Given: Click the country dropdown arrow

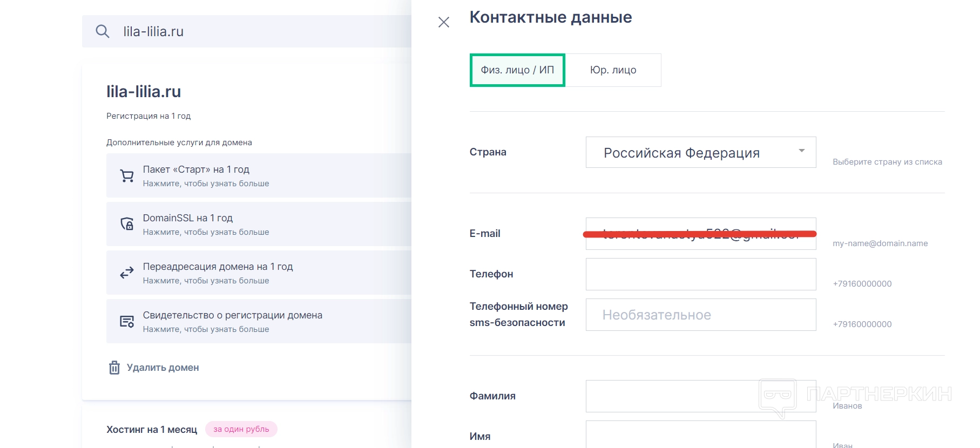Looking at the screenshot, I should click(802, 151).
